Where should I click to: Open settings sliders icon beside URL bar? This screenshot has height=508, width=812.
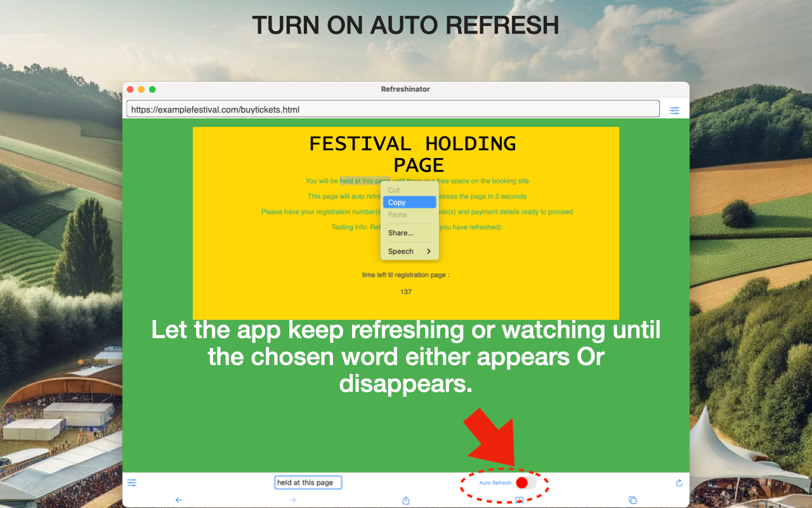(x=674, y=110)
